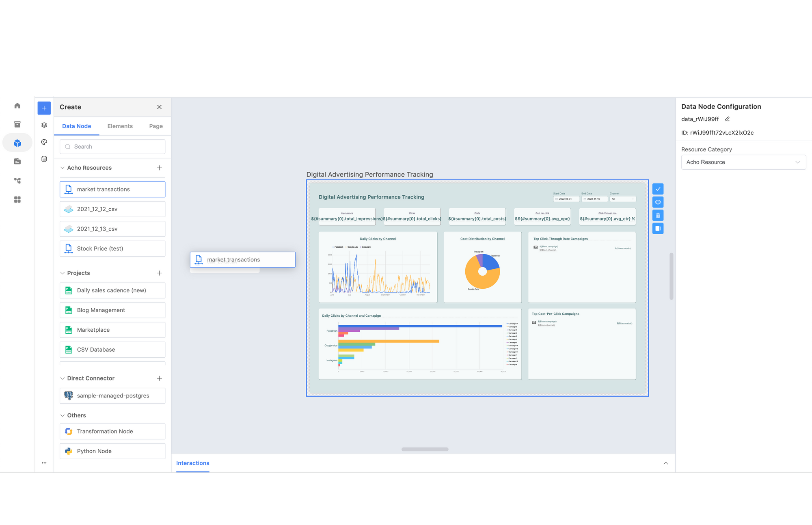The height and width of the screenshot is (525, 812).
Task: Select the Python Node item
Action: (112, 451)
